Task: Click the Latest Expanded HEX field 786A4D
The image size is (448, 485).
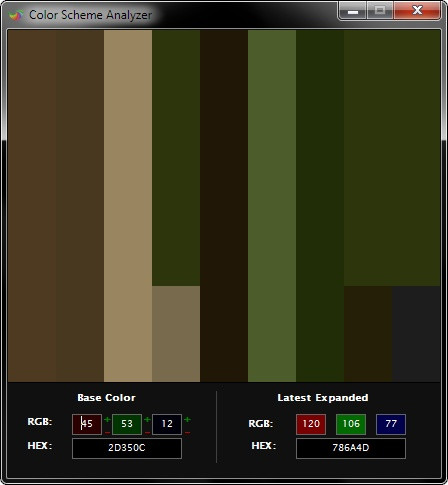Action: pyautogui.click(x=351, y=448)
